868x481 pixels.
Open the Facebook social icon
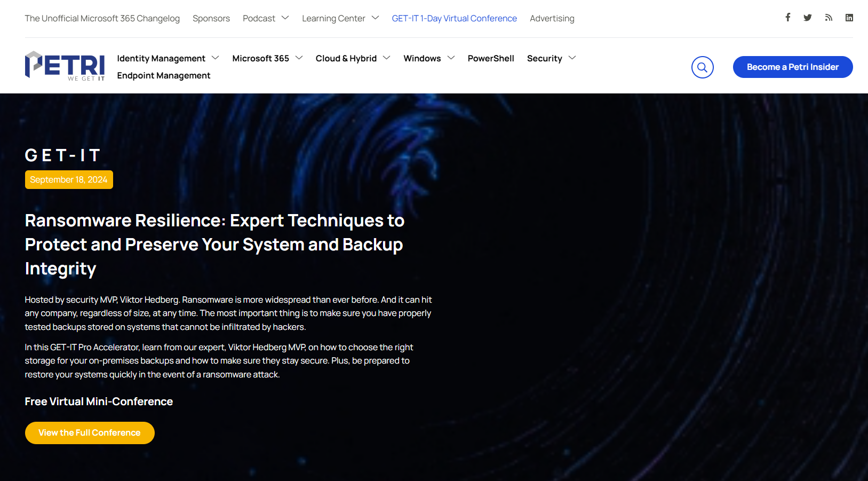[x=787, y=18]
